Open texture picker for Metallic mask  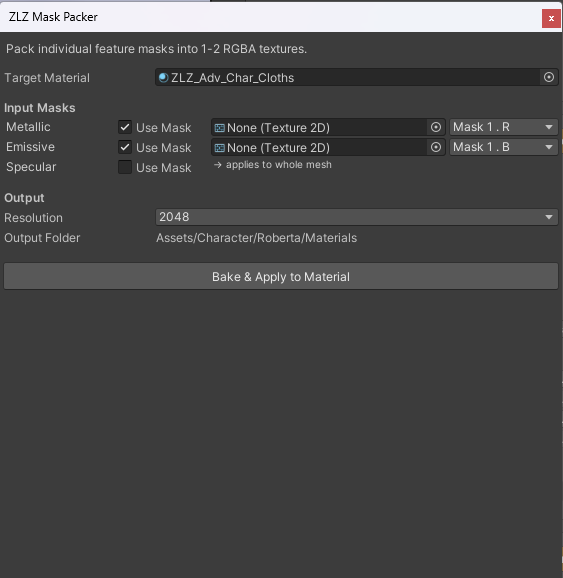(436, 127)
